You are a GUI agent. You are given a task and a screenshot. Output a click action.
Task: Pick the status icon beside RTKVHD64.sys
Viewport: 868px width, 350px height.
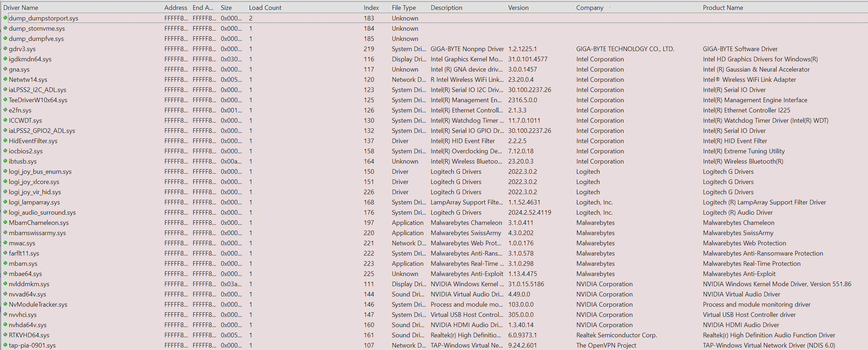5,334
